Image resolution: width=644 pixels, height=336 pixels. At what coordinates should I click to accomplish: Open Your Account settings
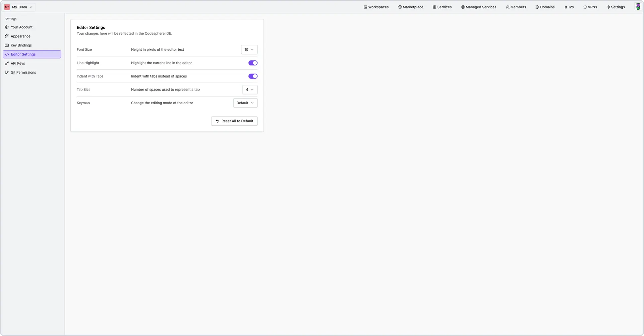(21, 27)
